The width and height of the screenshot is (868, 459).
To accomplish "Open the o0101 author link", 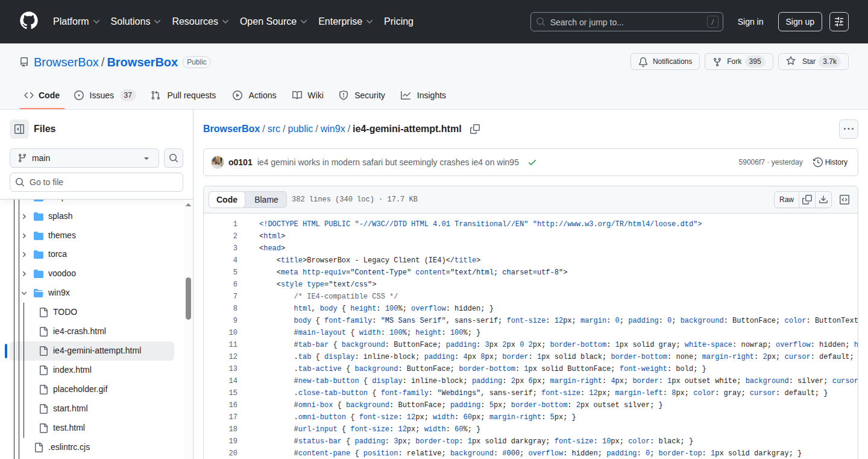I will 241,162.
